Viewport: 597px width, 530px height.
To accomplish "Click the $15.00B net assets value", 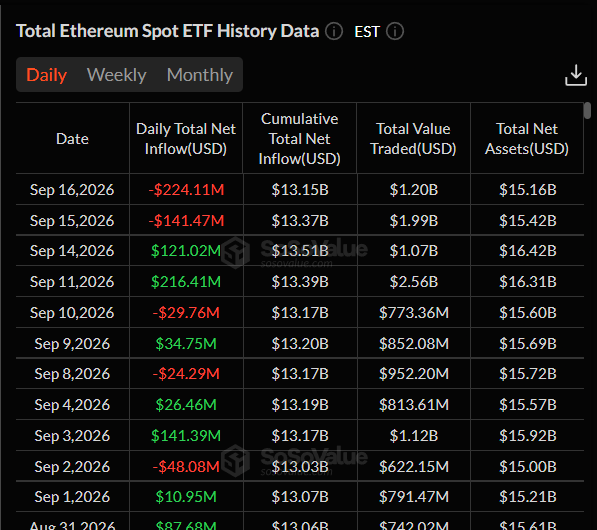I will (528, 466).
